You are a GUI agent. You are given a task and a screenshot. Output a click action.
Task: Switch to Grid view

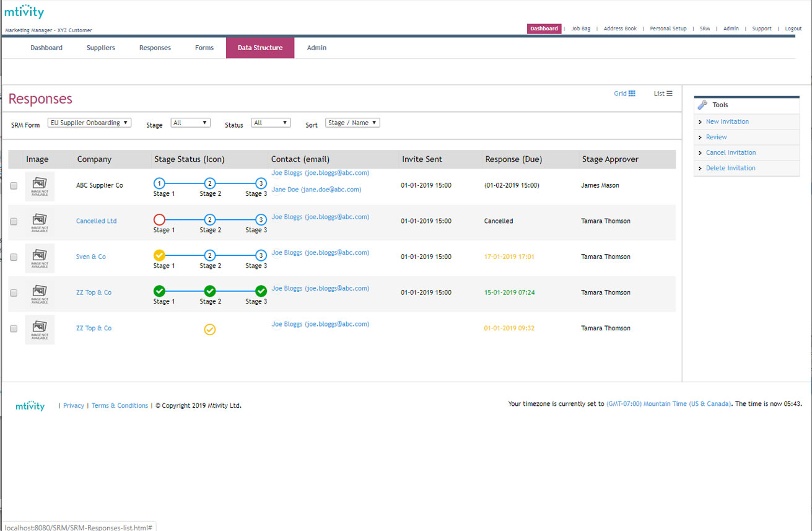click(x=624, y=94)
